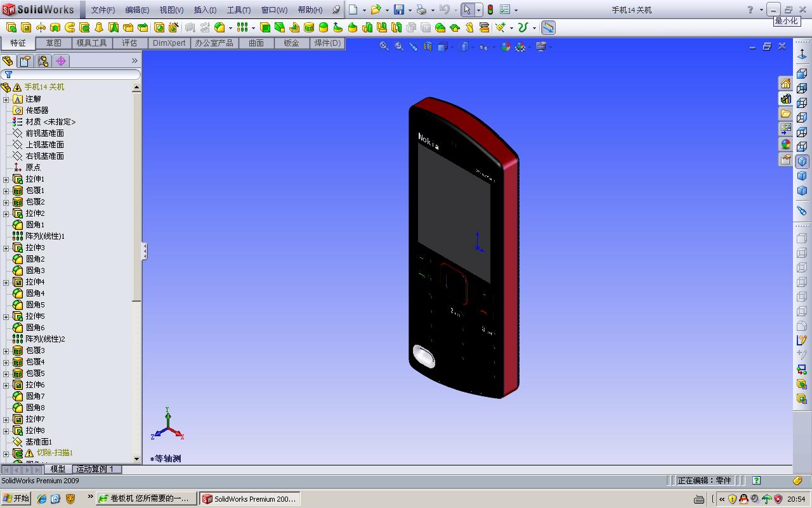The height and width of the screenshot is (508, 812).
Task: Click the QQ penguin tray icon
Action: click(743, 499)
